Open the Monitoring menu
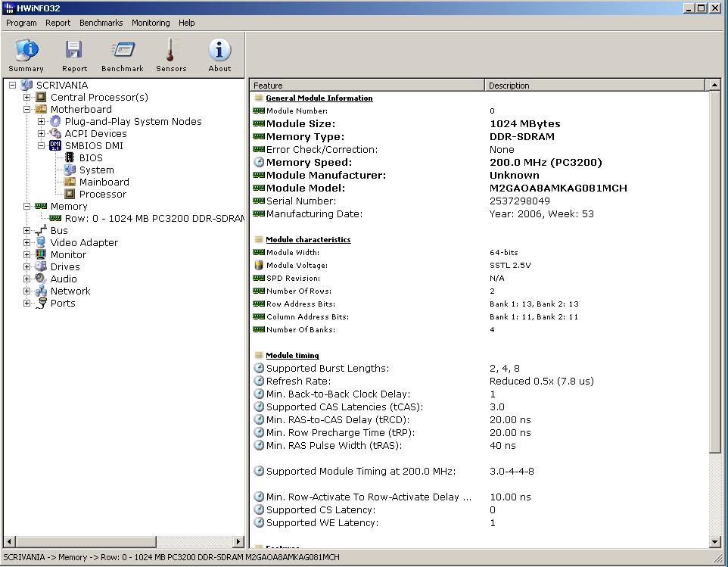This screenshot has height=567, width=728. (151, 23)
